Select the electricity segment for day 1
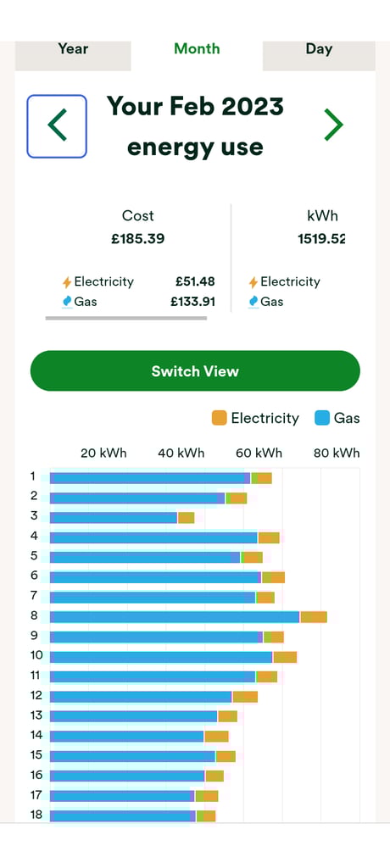The width and height of the screenshot is (390, 868). click(261, 478)
